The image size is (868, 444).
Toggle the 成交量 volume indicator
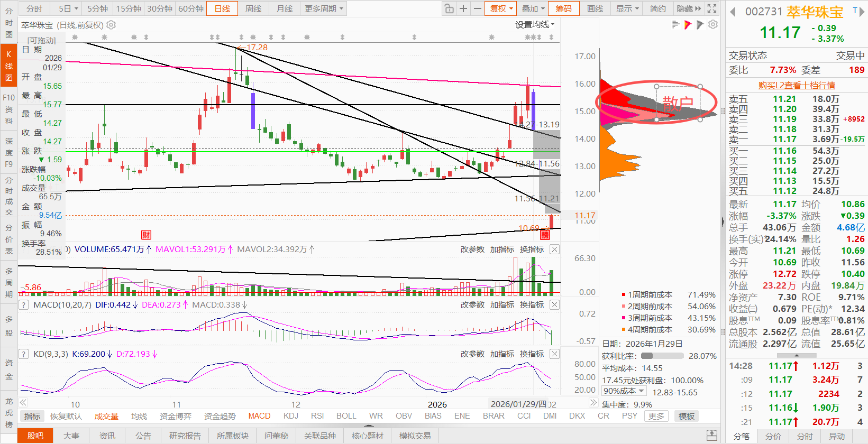point(106,416)
